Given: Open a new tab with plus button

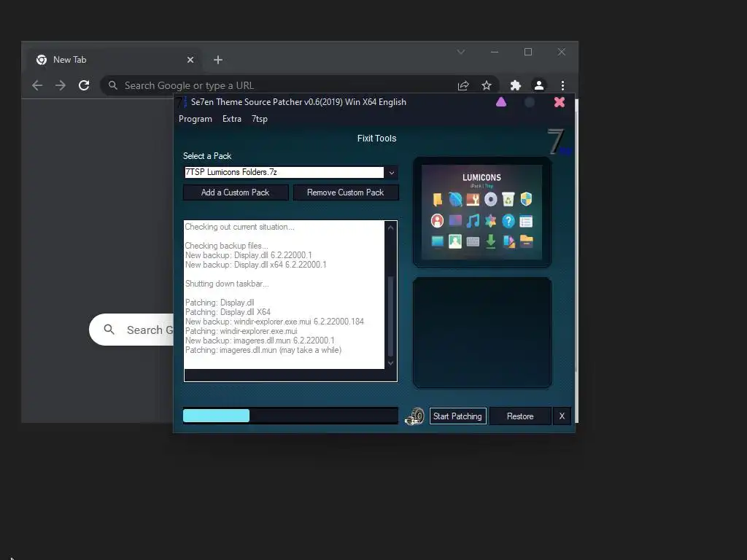Looking at the screenshot, I should coord(217,60).
